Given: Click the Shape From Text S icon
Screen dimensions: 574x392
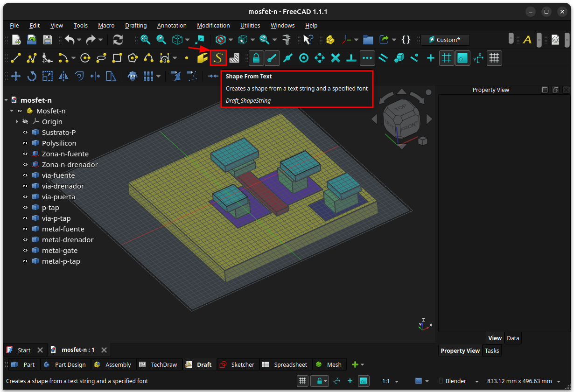Looking at the screenshot, I should pos(218,58).
